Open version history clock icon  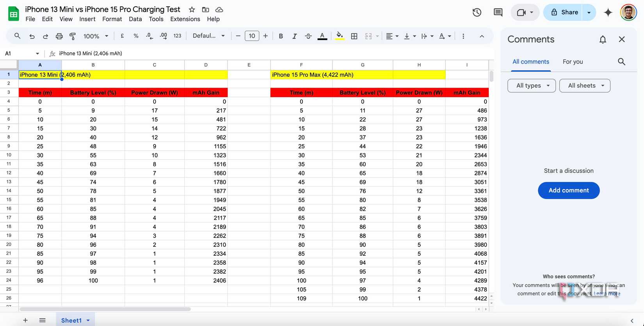(x=477, y=12)
